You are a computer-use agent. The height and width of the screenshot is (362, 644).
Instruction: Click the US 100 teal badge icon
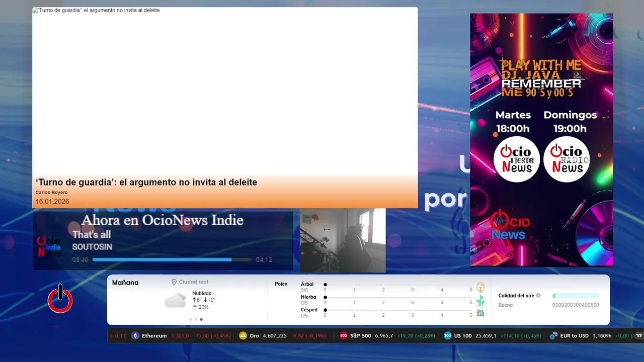(x=448, y=335)
